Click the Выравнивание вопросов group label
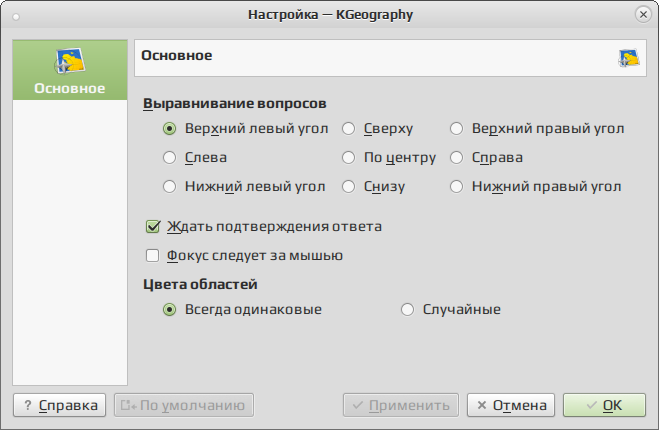659x430 pixels. tap(235, 103)
